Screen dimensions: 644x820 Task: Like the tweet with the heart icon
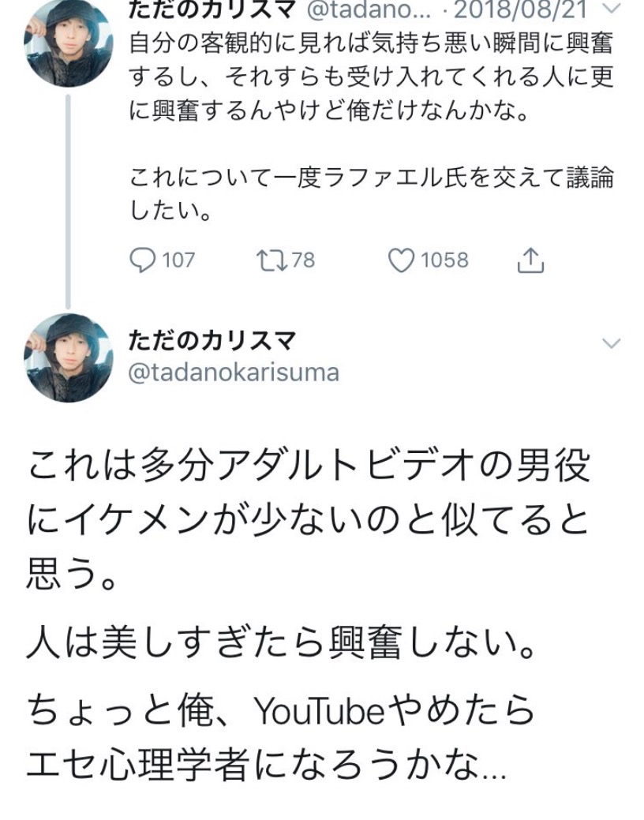coord(402,260)
